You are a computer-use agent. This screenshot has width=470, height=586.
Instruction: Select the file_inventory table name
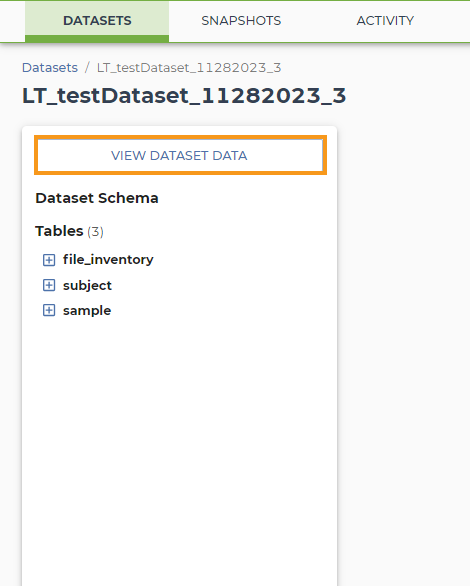(108, 259)
